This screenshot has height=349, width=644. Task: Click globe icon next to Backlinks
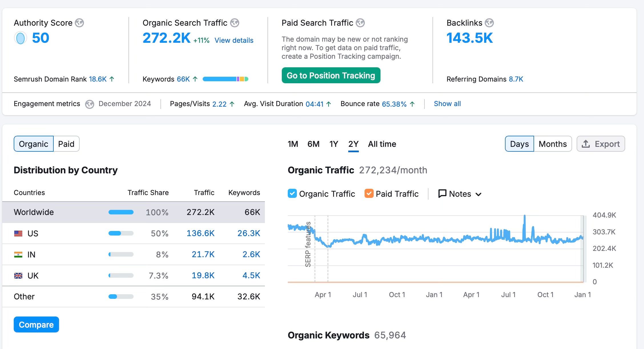click(489, 23)
